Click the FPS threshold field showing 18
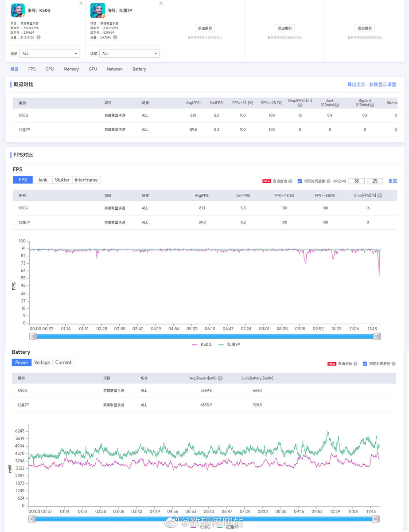 [x=357, y=181]
